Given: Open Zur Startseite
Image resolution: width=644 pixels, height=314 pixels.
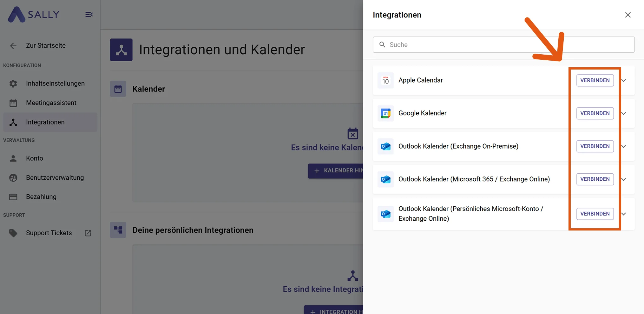Looking at the screenshot, I should pyautogui.click(x=46, y=46).
